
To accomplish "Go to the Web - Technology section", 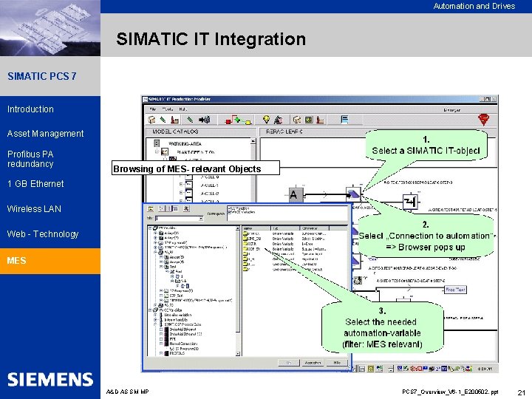I will point(43,233).
